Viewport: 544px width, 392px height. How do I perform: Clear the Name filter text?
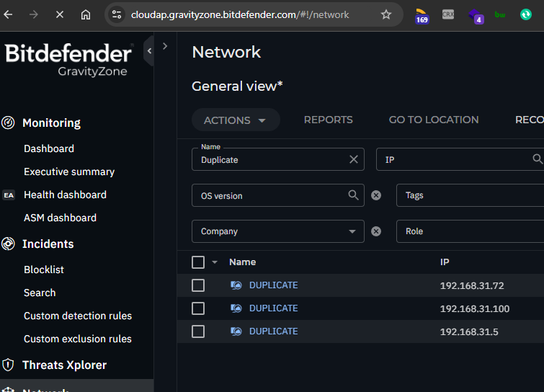pos(354,159)
